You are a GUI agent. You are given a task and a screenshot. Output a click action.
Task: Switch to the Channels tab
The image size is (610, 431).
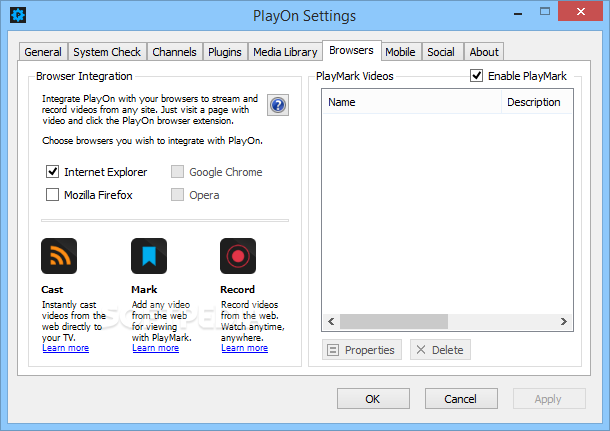[x=174, y=52]
